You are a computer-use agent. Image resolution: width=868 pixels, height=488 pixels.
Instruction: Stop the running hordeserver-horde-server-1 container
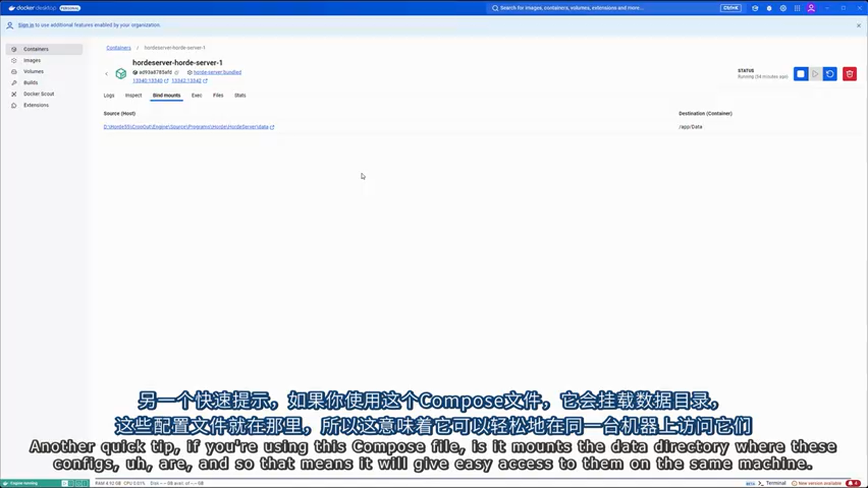[x=801, y=74]
